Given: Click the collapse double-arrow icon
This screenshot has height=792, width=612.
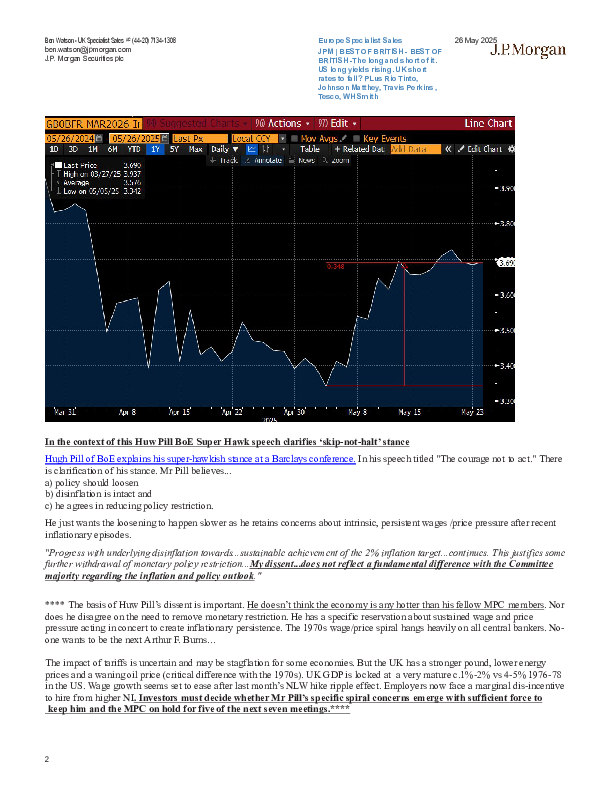Looking at the screenshot, I should point(448,149).
